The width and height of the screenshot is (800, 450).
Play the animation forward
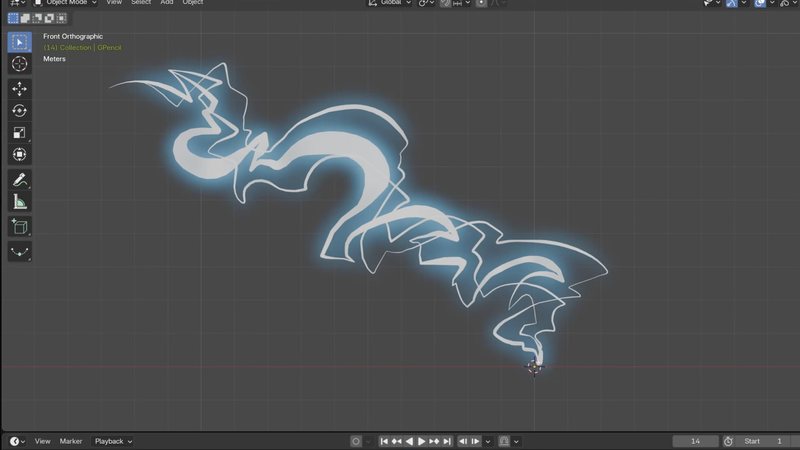pyautogui.click(x=421, y=441)
